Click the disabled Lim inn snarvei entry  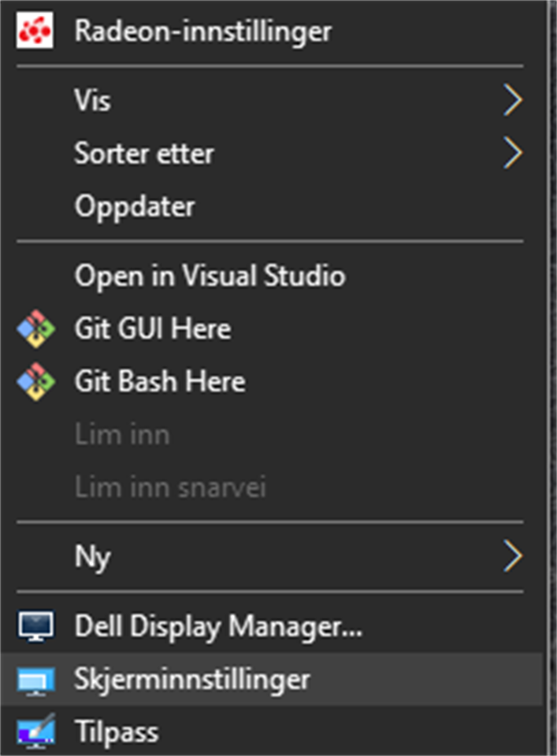(x=170, y=487)
